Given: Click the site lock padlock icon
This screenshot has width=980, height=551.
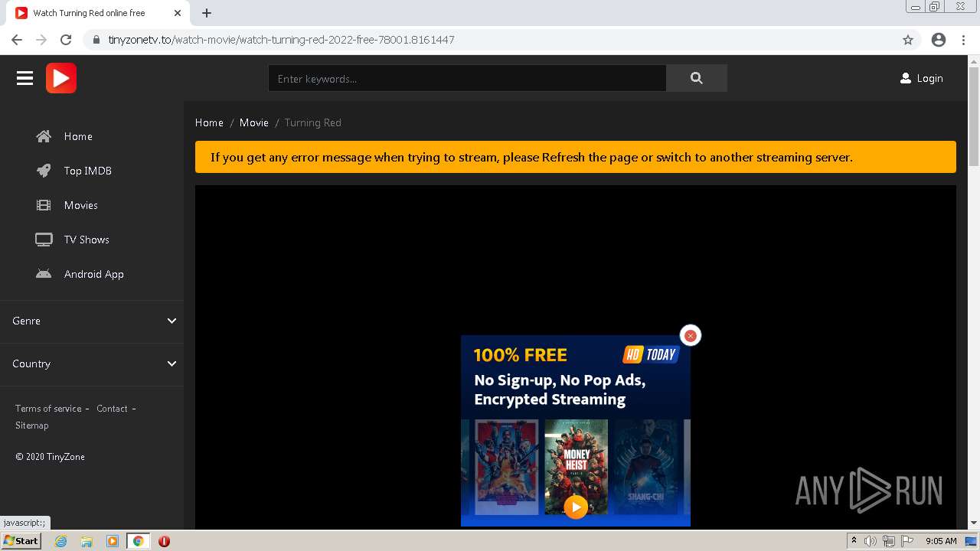Looking at the screenshot, I should (x=96, y=40).
